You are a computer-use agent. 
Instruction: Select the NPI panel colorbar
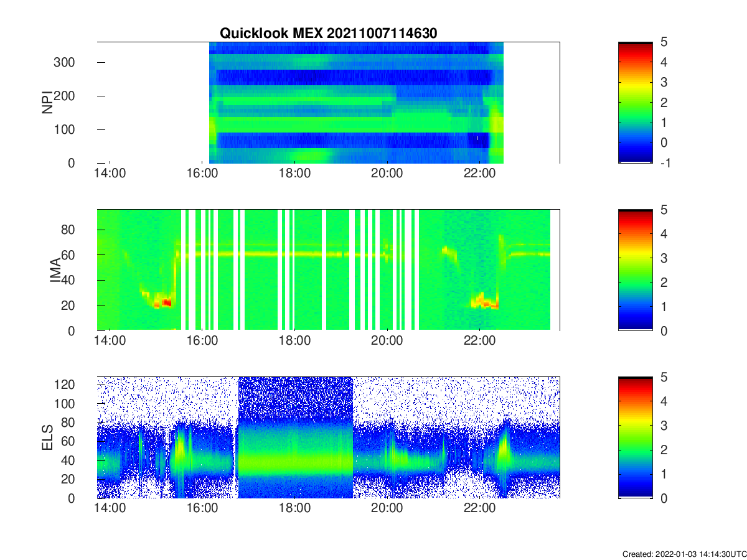pyautogui.click(x=636, y=103)
